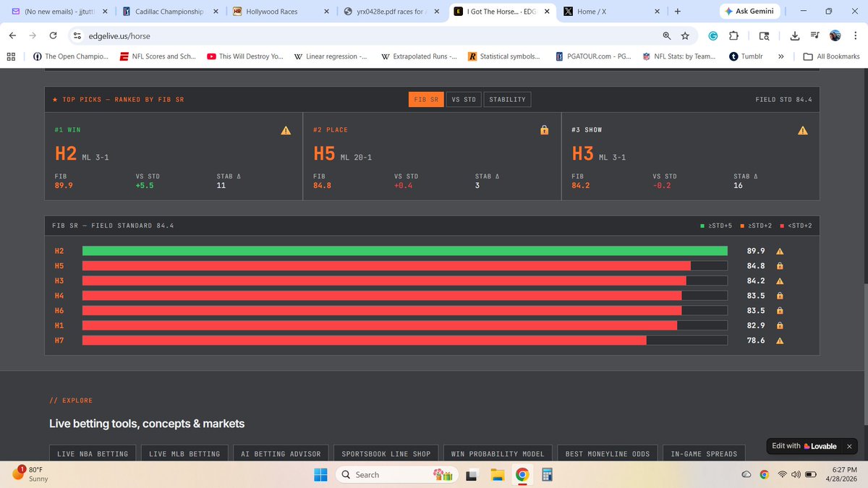Open the Chrome downloads icon
Viewport: 868px width, 488px height.
point(795,35)
